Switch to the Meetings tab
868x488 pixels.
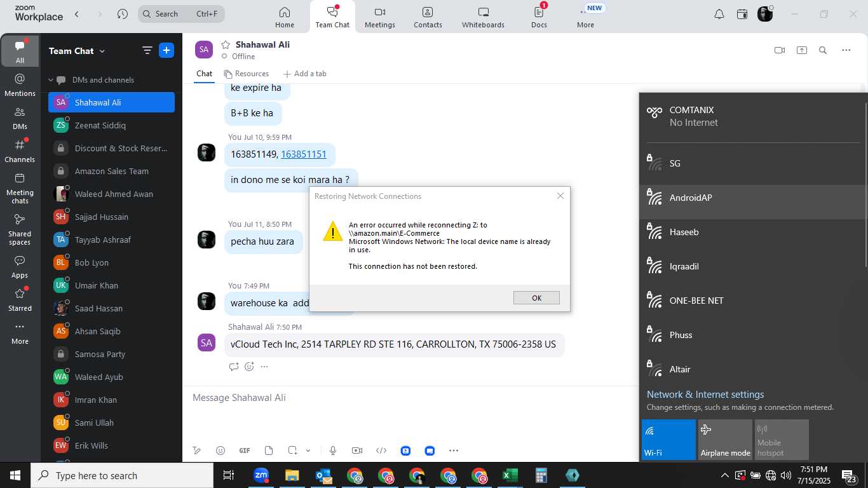380,17
